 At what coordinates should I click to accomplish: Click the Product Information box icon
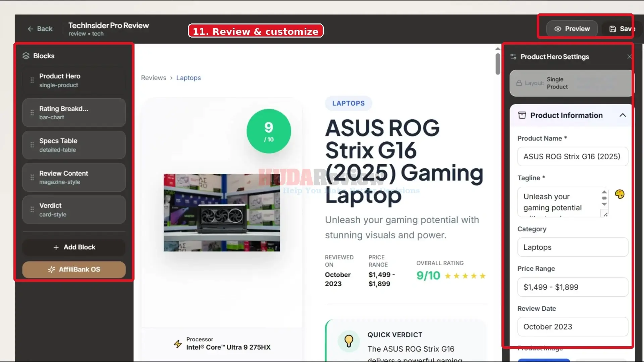click(x=522, y=115)
